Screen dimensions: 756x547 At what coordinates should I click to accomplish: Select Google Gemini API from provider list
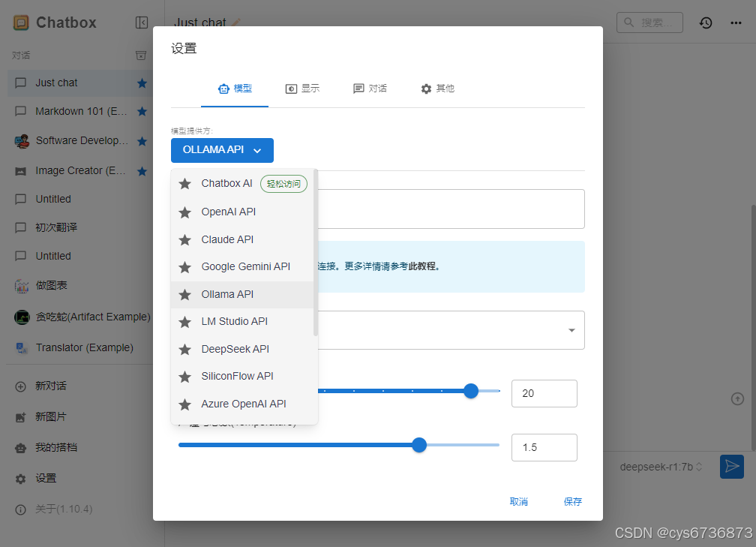(x=242, y=267)
